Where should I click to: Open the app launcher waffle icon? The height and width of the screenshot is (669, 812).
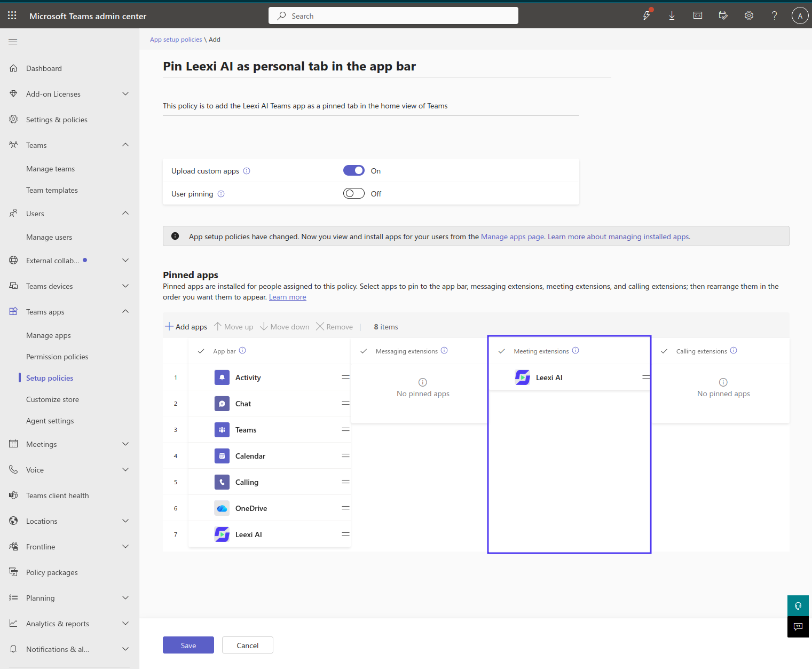(x=12, y=15)
